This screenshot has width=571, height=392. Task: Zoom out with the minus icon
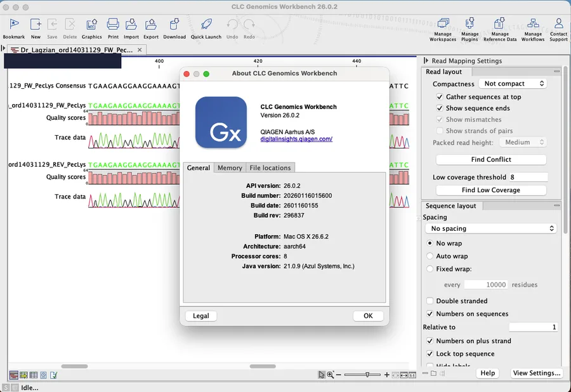click(339, 374)
